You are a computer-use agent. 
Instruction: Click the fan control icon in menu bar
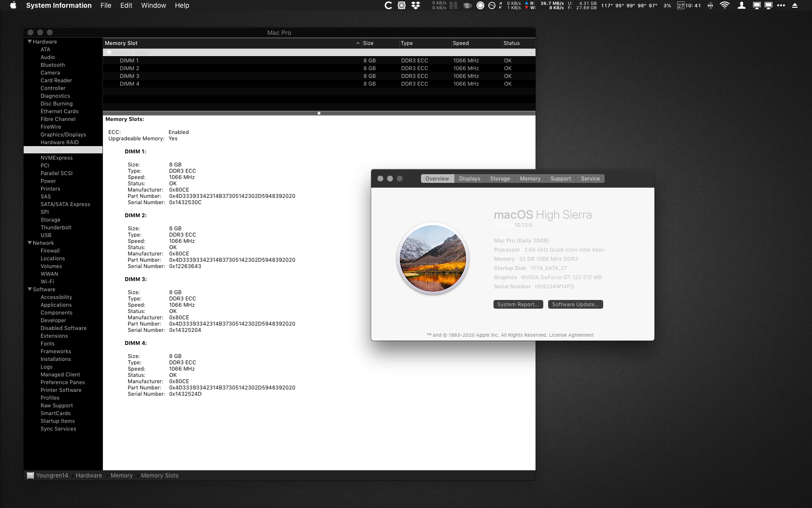[402, 5]
